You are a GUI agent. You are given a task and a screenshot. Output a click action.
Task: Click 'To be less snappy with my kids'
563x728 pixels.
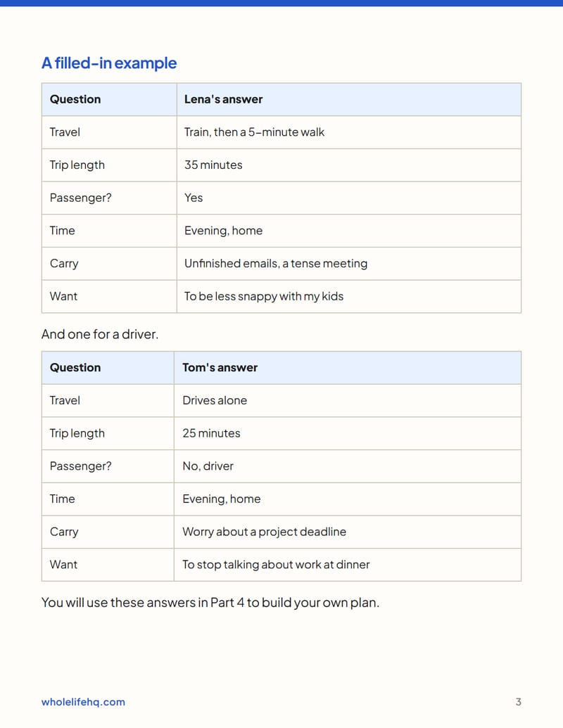point(264,297)
